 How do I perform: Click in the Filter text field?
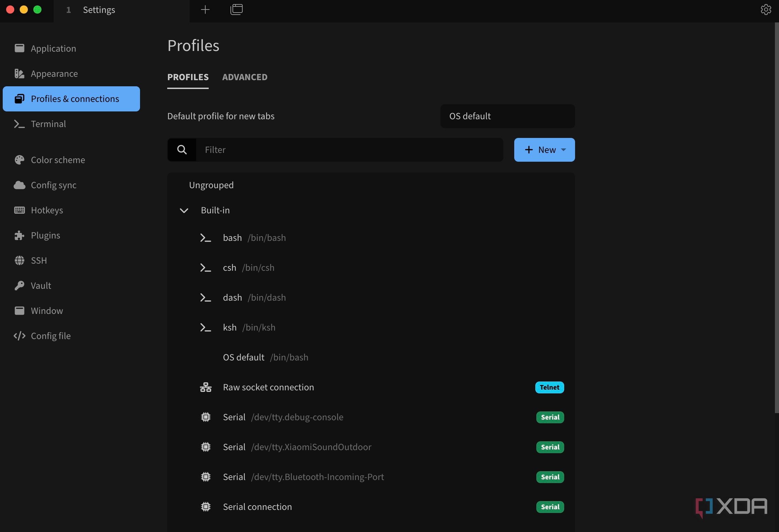[x=349, y=150]
